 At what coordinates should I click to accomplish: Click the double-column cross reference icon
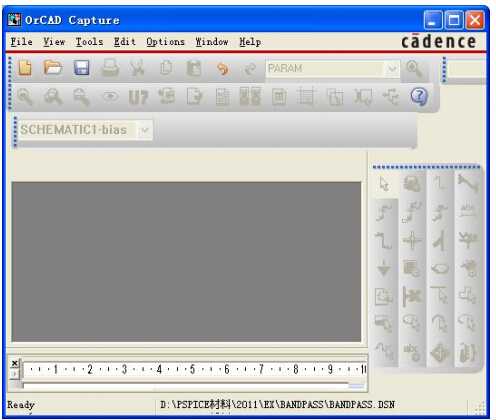(x=250, y=96)
